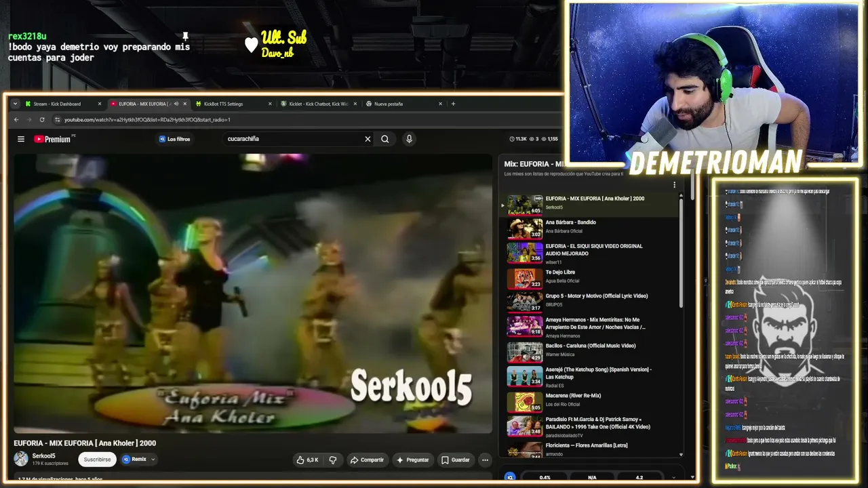This screenshot has height=488, width=868.
Task: Run search with the magnifier button
Action: pos(385,139)
